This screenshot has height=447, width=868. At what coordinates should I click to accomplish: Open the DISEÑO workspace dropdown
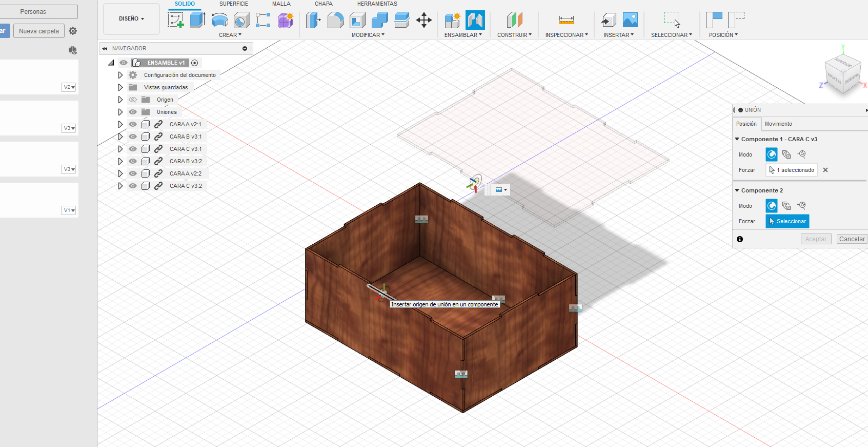click(131, 19)
